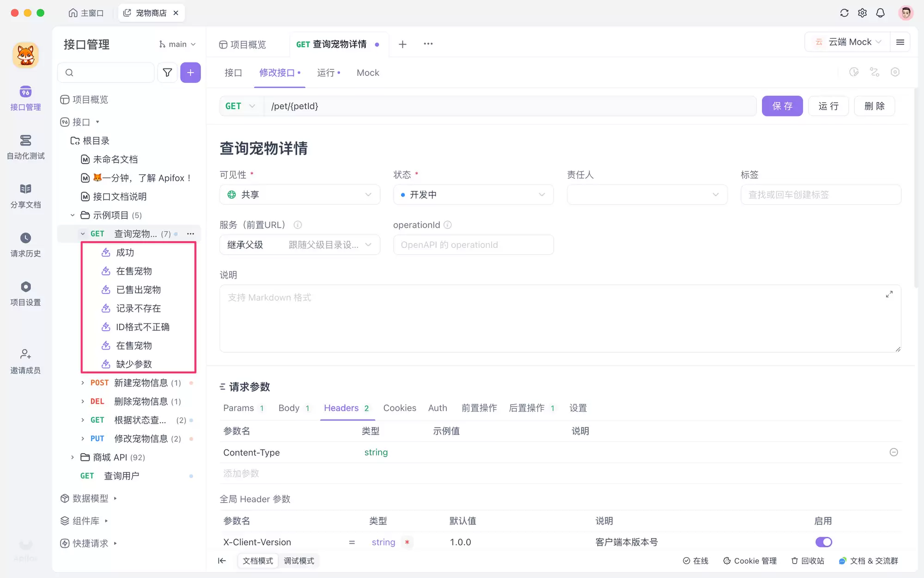Open the main branch selector

(x=177, y=44)
